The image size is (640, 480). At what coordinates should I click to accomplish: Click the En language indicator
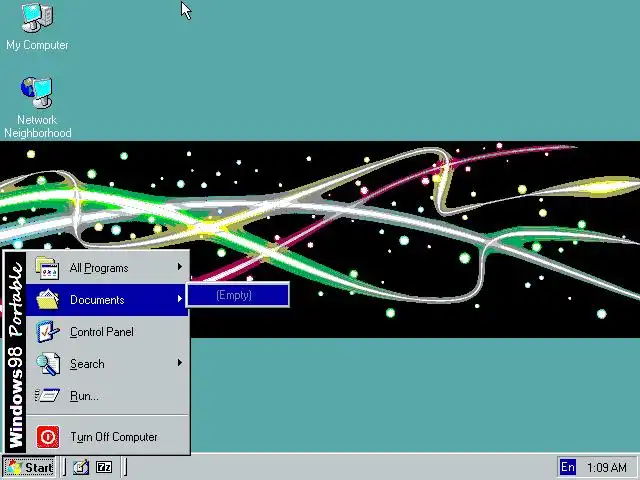tap(568, 467)
